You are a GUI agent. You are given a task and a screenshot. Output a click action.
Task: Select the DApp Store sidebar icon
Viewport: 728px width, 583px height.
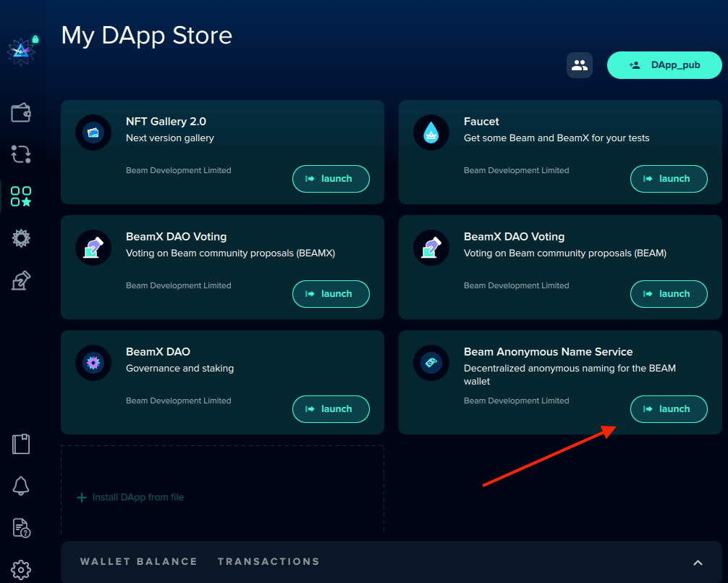coord(21,196)
